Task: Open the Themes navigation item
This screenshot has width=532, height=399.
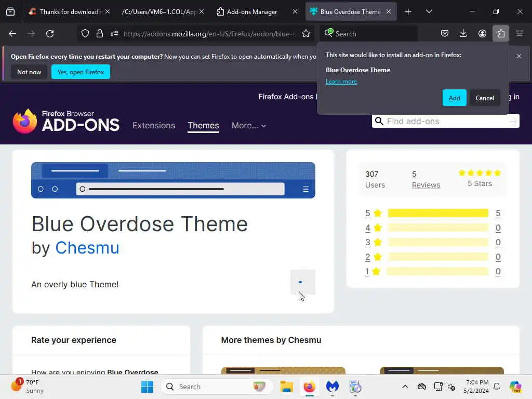Action: pos(203,126)
